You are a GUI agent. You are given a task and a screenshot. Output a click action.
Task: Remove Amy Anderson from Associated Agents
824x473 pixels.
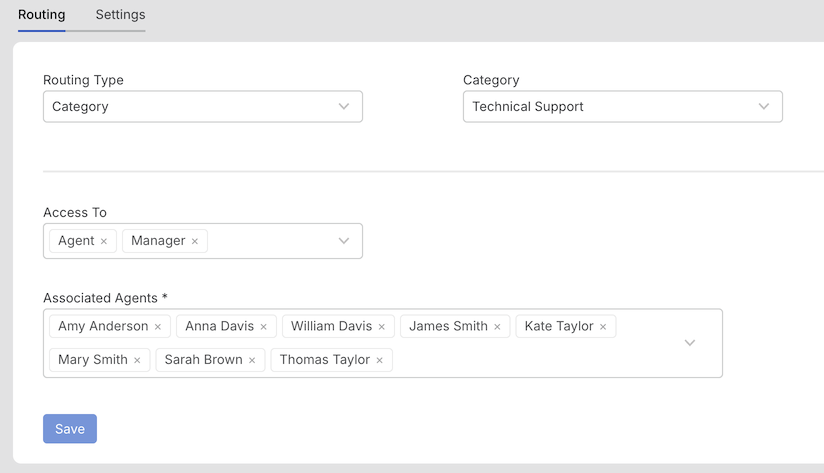tap(158, 327)
